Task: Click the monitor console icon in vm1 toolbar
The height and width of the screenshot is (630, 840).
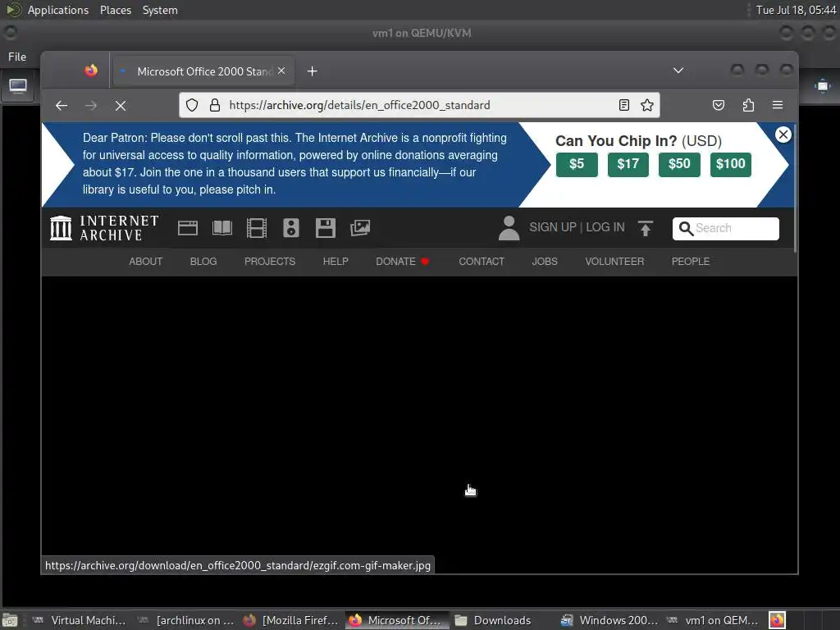Action: click(18, 87)
